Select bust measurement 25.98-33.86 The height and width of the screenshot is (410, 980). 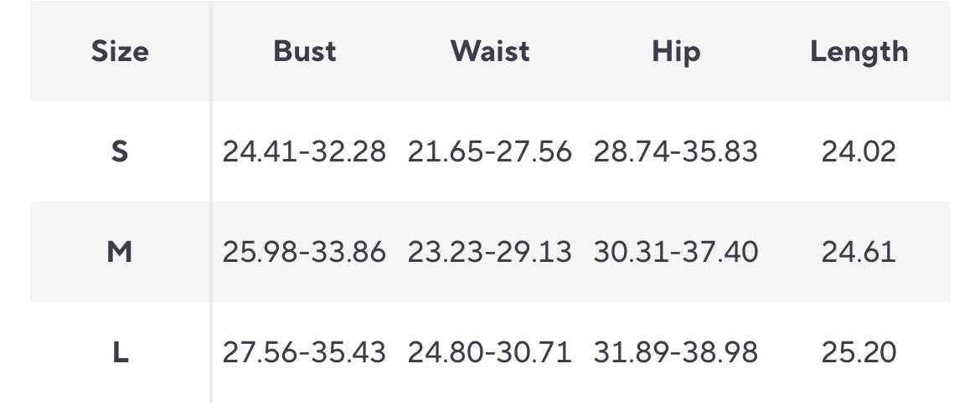click(304, 252)
